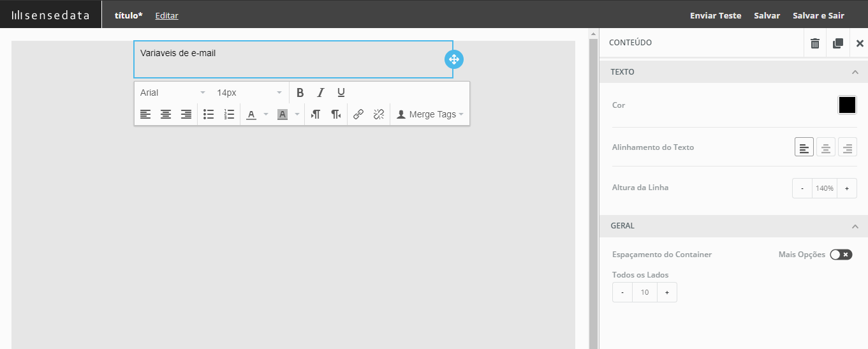Click the Editar link next to título

tap(166, 15)
